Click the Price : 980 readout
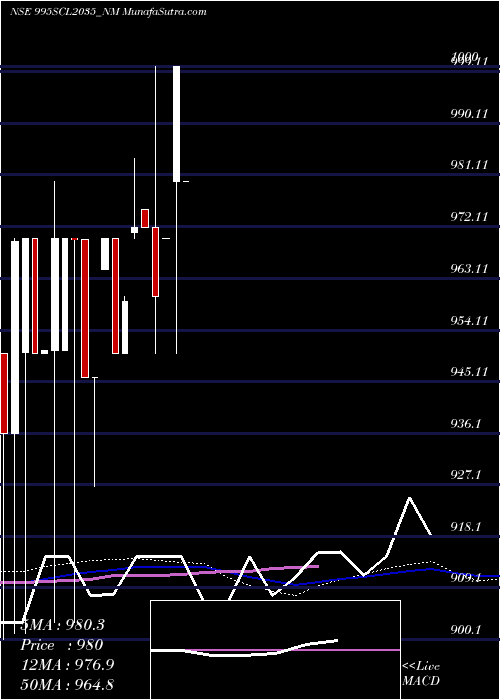Screen dimensions: 500x700 point(62,645)
